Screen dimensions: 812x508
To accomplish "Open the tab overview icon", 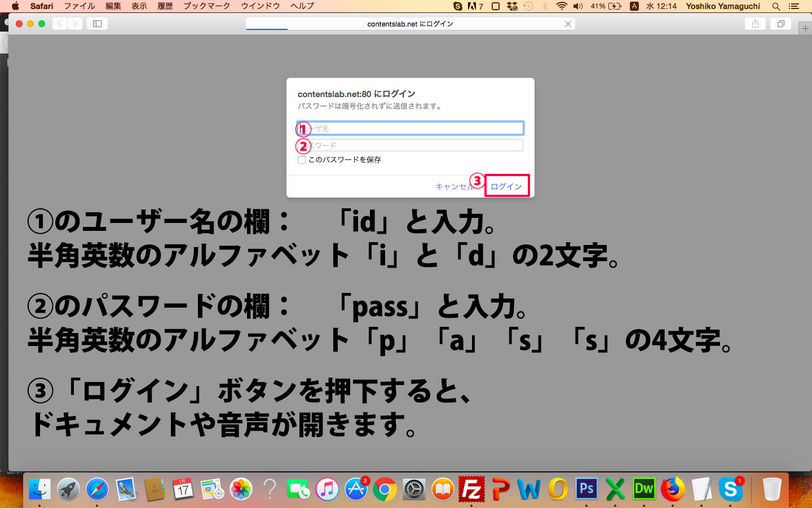I will [781, 24].
